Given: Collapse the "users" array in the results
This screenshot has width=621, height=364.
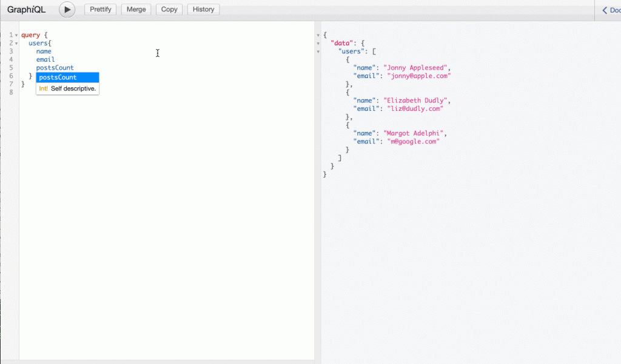Looking at the screenshot, I should click(318, 51).
